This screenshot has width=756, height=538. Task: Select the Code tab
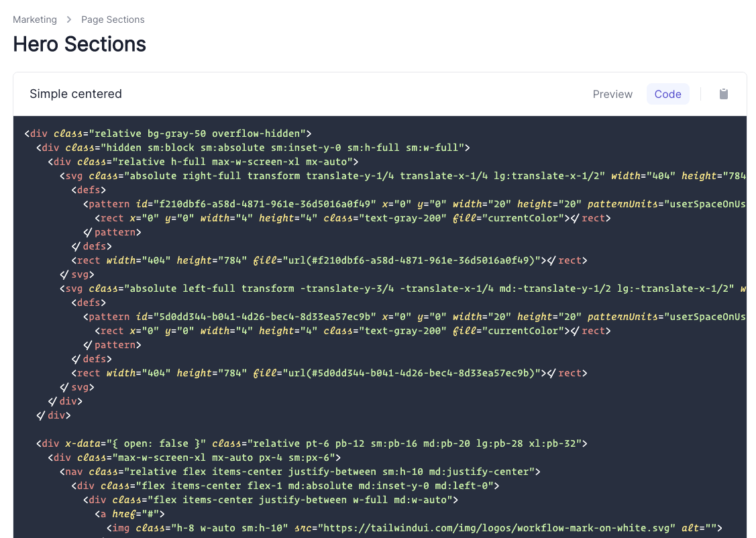tap(667, 94)
